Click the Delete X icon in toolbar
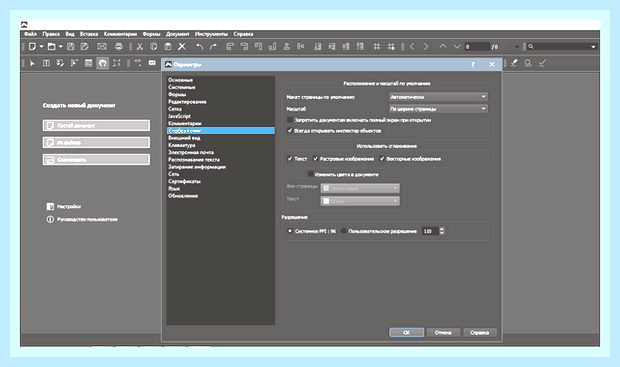 coord(182,47)
